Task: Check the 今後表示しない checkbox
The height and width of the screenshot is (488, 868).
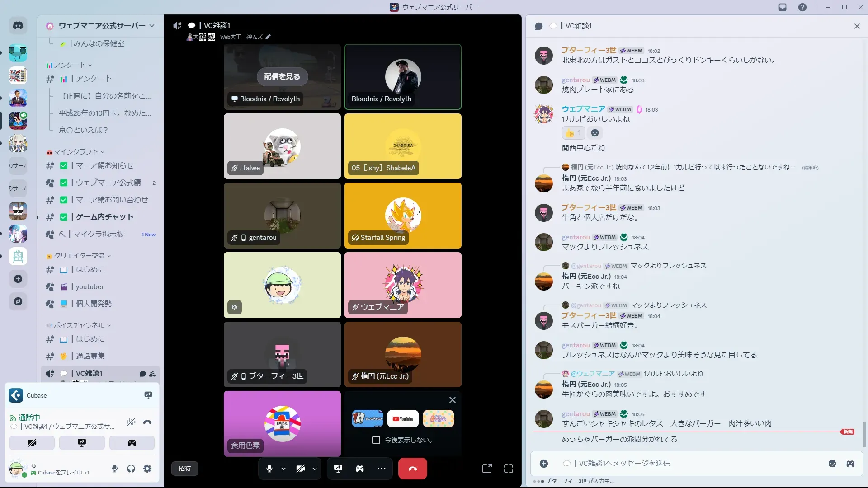Action: (376, 440)
